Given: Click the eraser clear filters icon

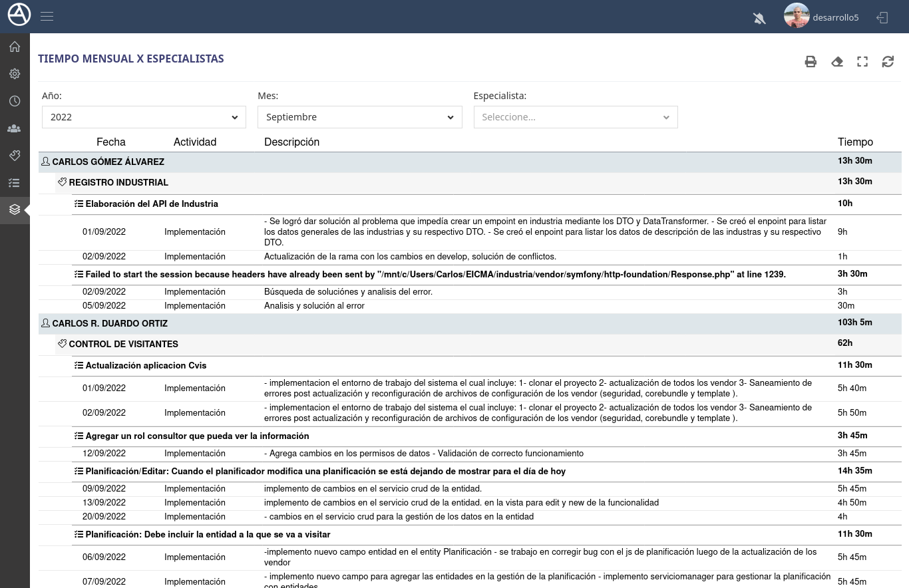Looking at the screenshot, I should (x=837, y=62).
